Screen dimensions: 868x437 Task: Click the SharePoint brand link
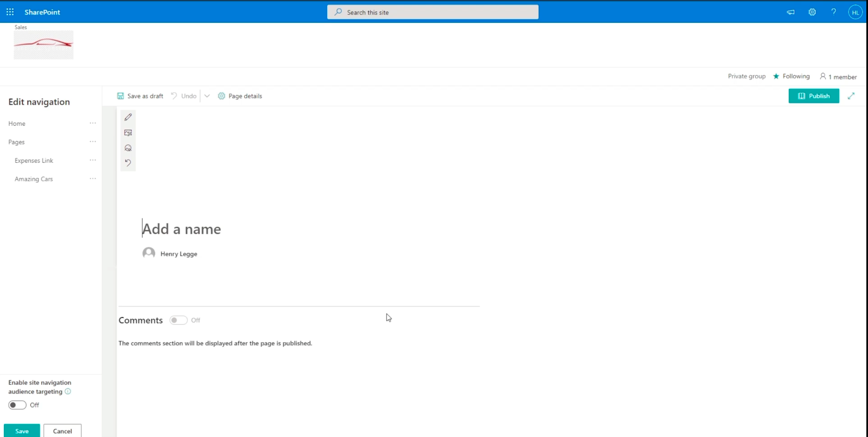click(x=42, y=12)
